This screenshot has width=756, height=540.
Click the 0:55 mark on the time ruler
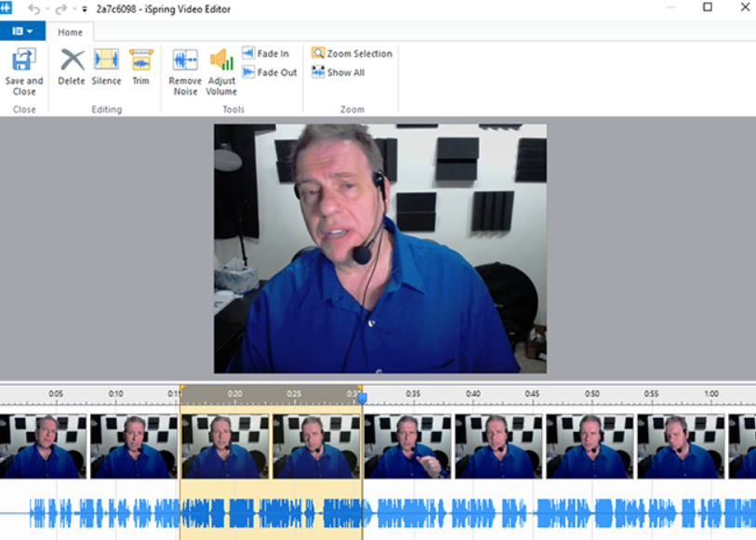pyautogui.click(x=651, y=393)
